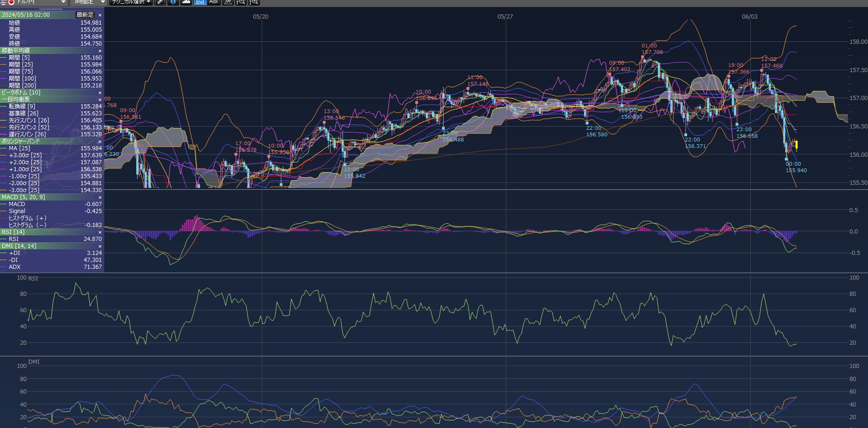Click the mountain chart type icon

tap(186, 2)
